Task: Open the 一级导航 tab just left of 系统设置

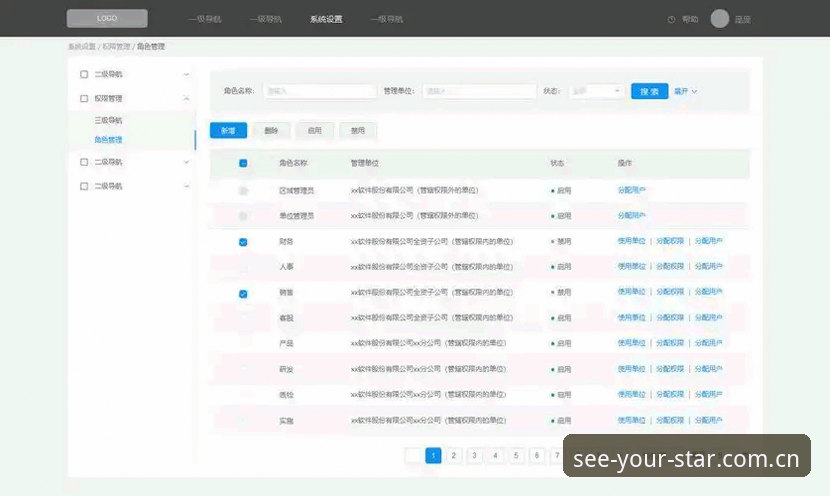Action: click(x=265, y=19)
